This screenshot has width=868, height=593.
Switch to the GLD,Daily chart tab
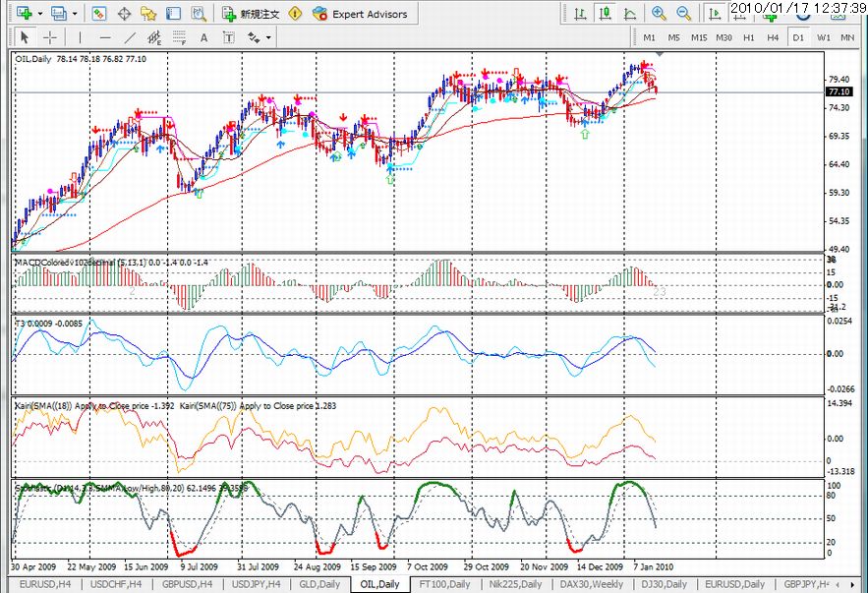321,584
